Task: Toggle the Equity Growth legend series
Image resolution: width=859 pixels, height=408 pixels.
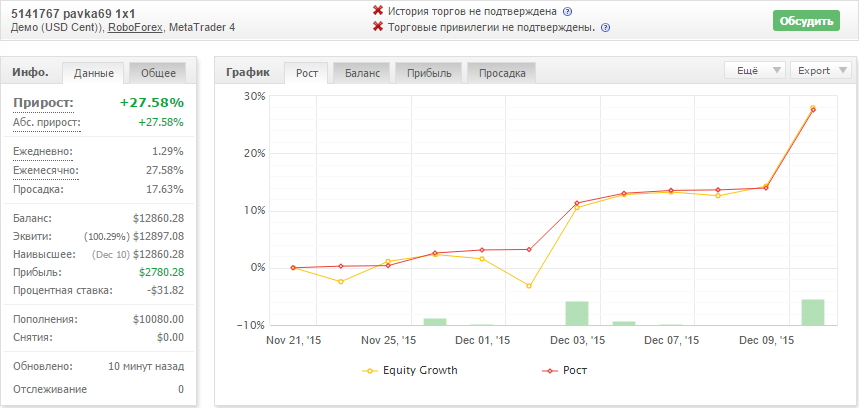Action: 410,370
